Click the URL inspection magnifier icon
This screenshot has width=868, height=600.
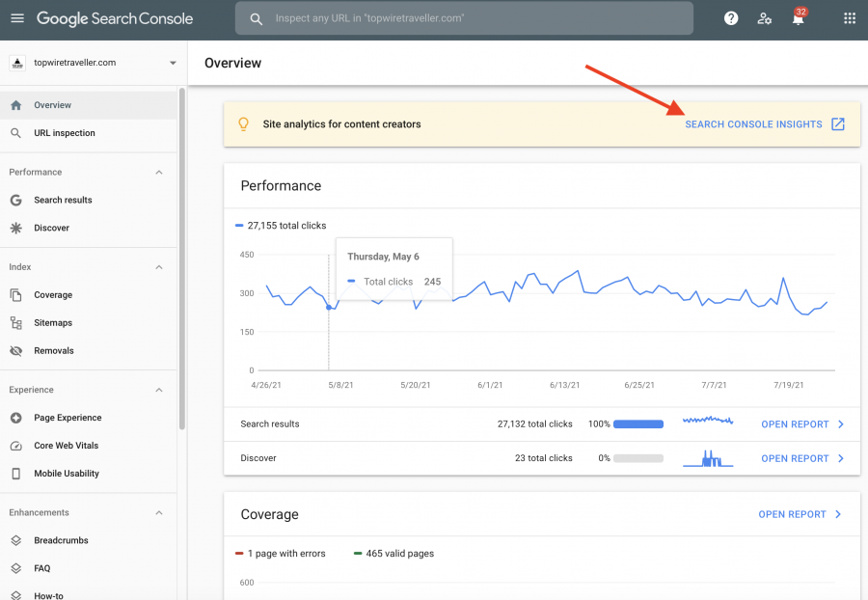[x=16, y=133]
